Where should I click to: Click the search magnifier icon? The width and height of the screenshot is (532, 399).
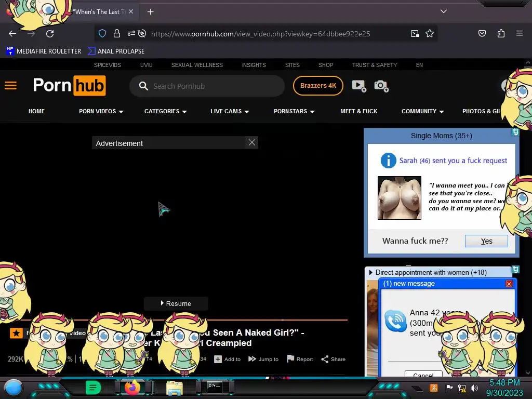[143, 86]
